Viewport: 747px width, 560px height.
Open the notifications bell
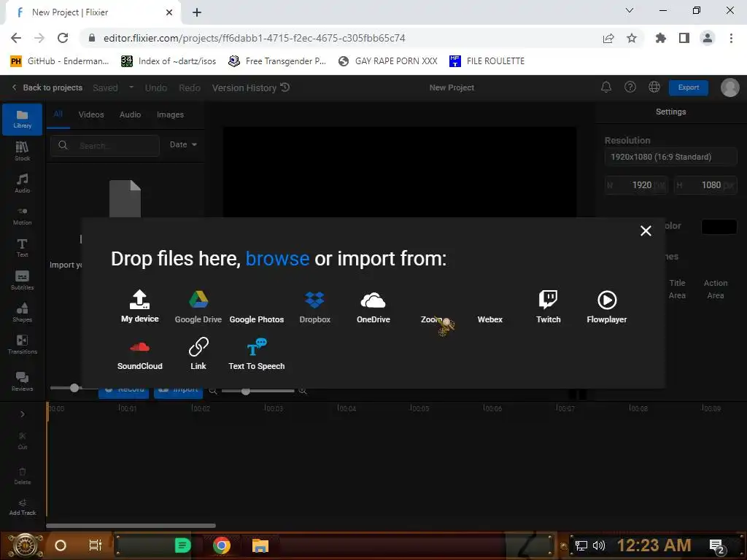click(x=606, y=87)
